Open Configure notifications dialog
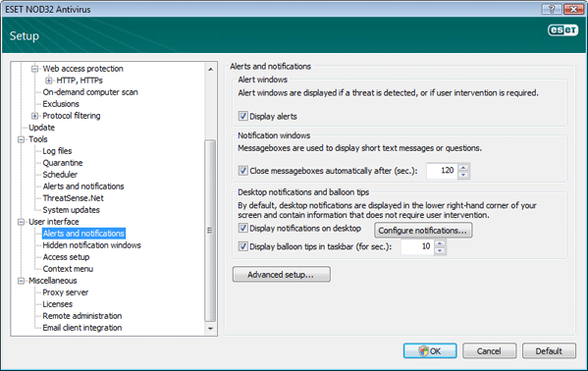 coord(423,231)
